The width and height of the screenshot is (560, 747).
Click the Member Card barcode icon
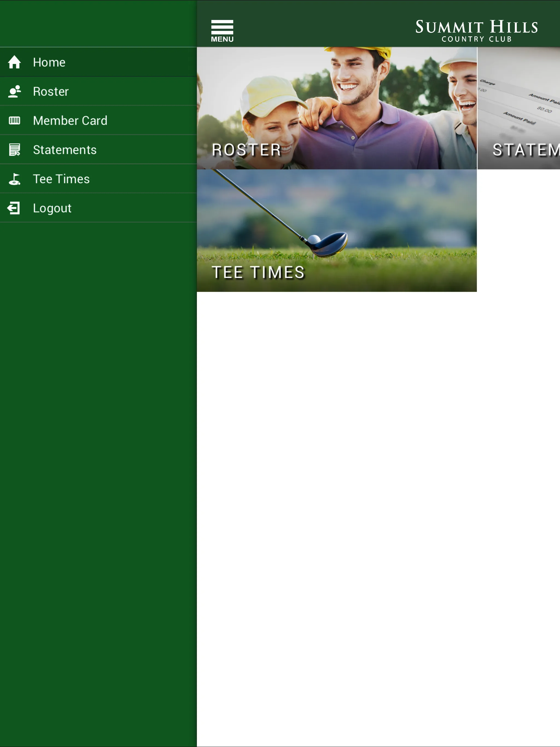(15, 121)
